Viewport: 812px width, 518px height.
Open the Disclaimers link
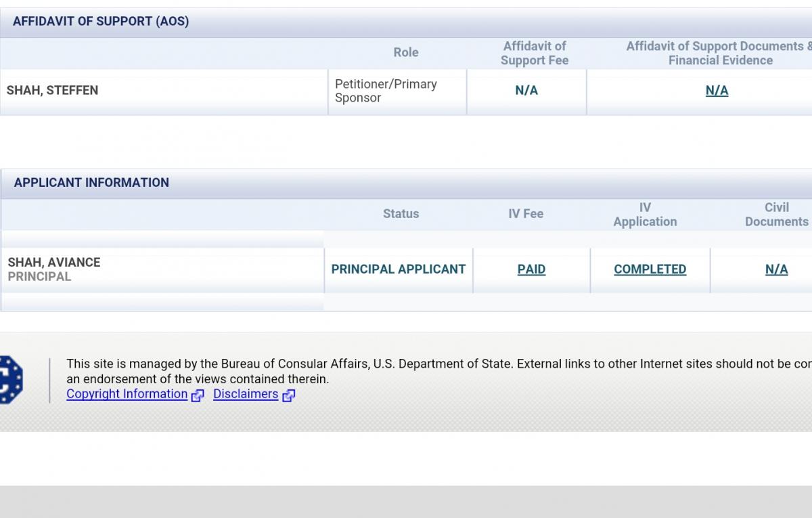(246, 394)
